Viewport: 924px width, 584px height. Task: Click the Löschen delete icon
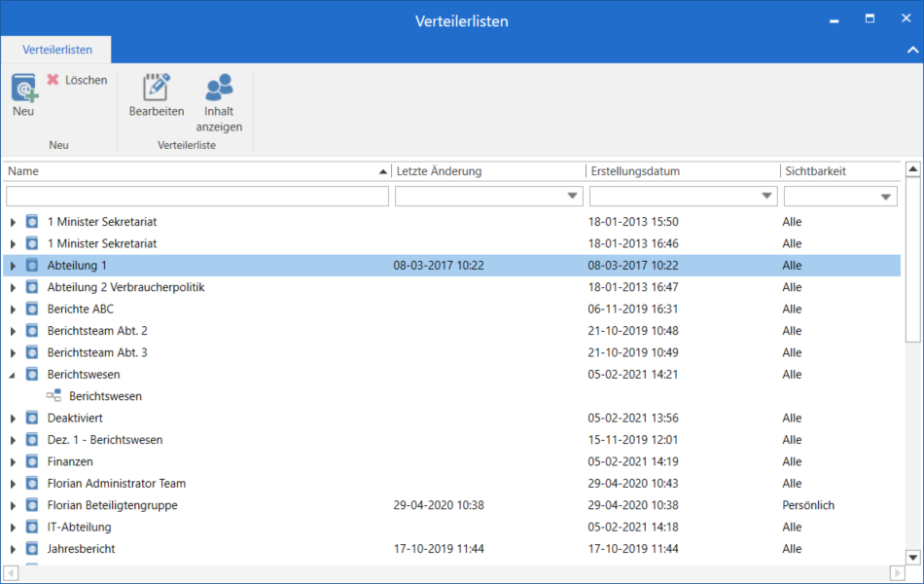pos(53,80)
